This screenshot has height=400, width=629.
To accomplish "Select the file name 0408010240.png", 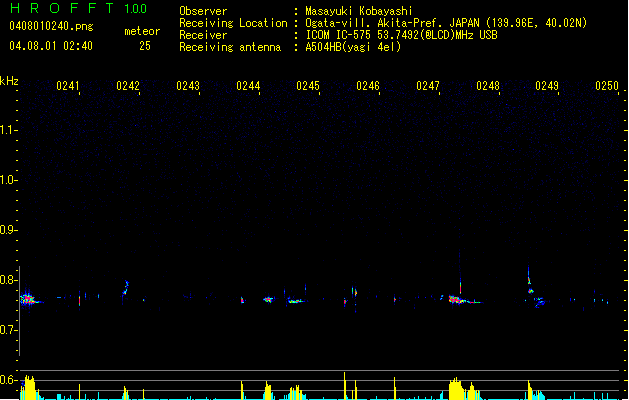I will pyautogui.click(x=51, y=26).
